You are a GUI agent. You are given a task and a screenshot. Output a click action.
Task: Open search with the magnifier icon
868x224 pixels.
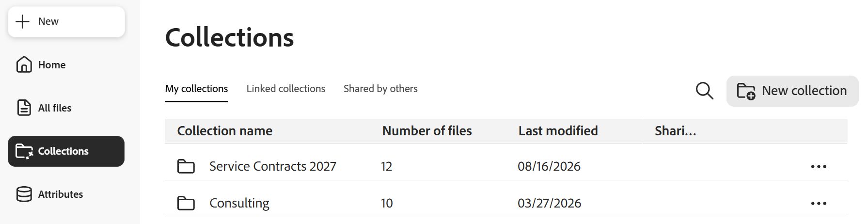(x=704, y=91)
